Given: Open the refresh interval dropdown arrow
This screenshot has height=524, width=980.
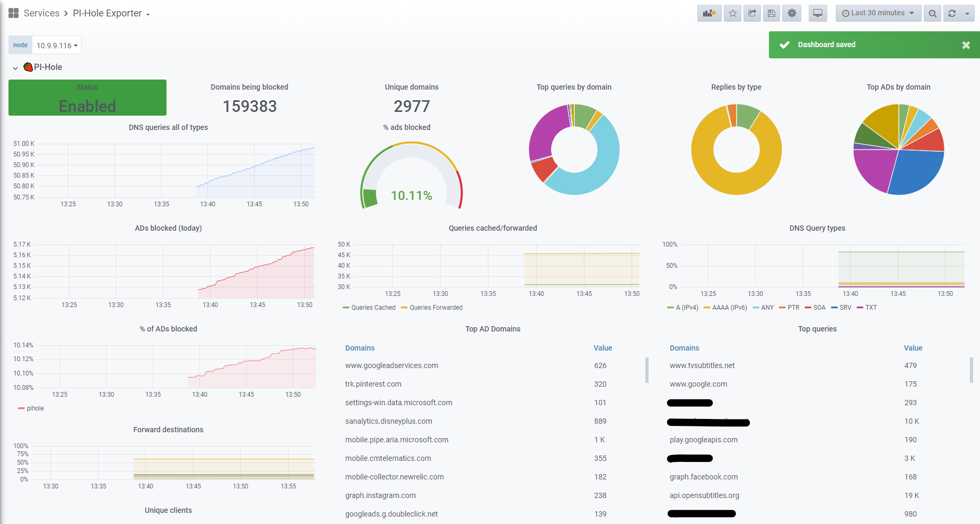Looking at the screenshot, I should [x=967, y=13].
